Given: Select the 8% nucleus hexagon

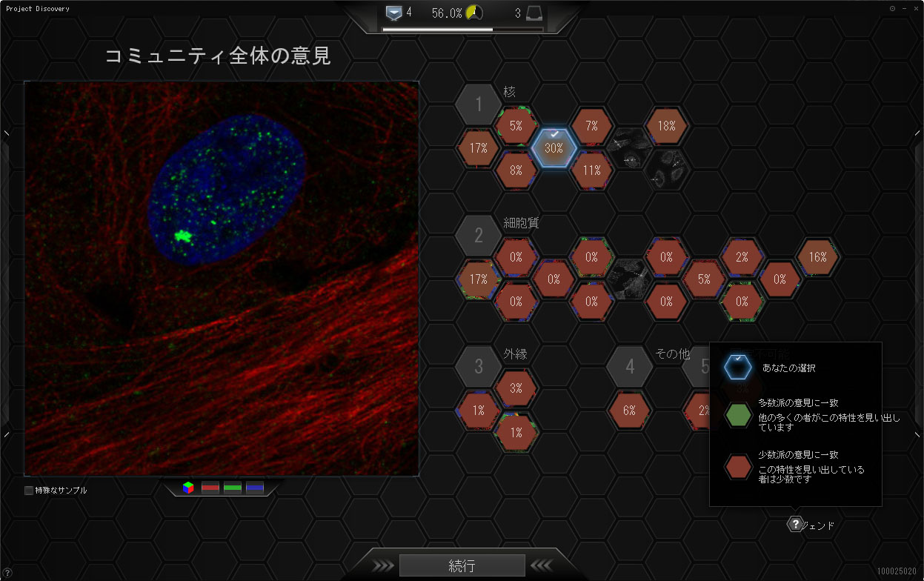Looking at the screenshot, I should (516, 169).
